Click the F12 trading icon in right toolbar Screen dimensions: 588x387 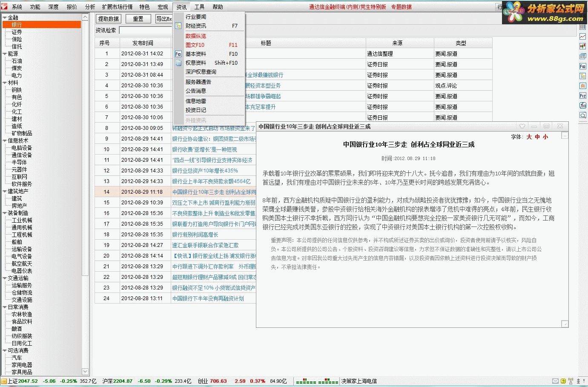coord(583,95)
